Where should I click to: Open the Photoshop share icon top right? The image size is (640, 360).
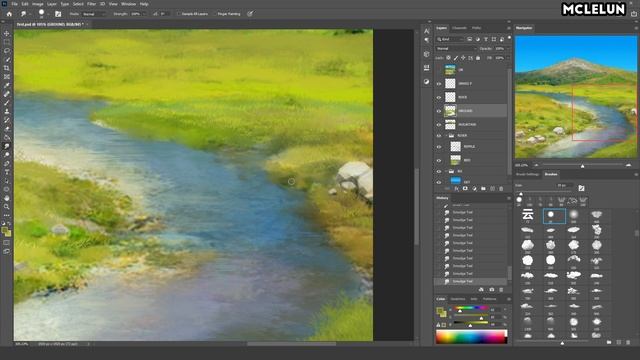coord(634,14)
